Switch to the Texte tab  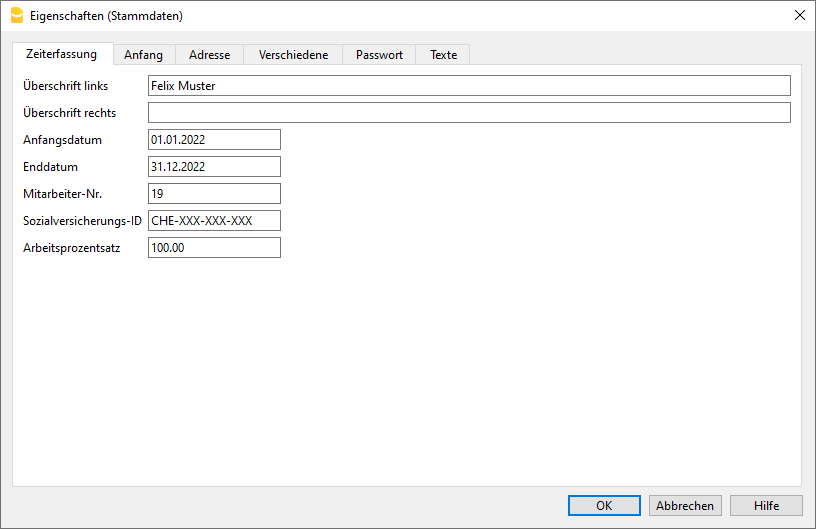[x=443, y=55]
